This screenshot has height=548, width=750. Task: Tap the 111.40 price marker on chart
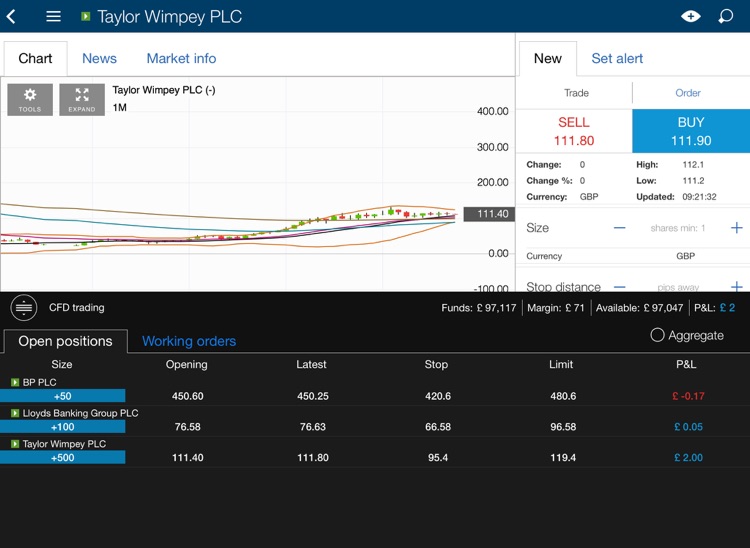pos(489,214)
